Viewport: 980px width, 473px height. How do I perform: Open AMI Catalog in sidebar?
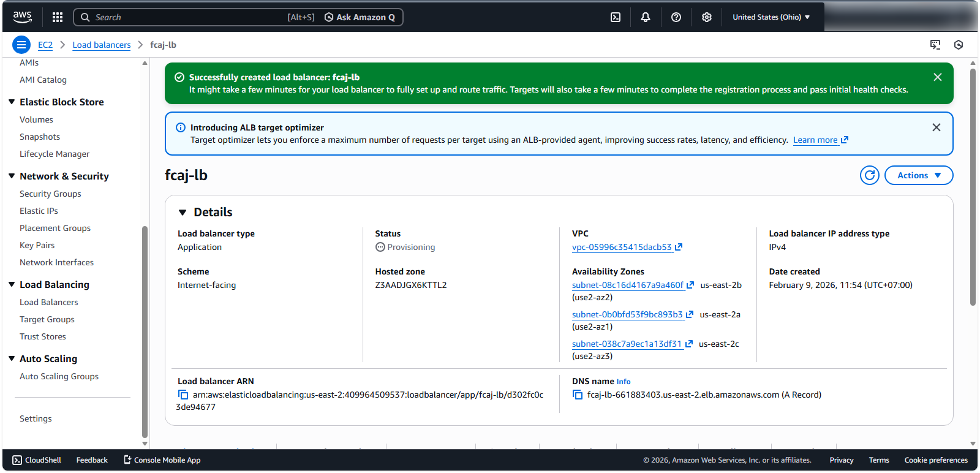tap(43, 80)
